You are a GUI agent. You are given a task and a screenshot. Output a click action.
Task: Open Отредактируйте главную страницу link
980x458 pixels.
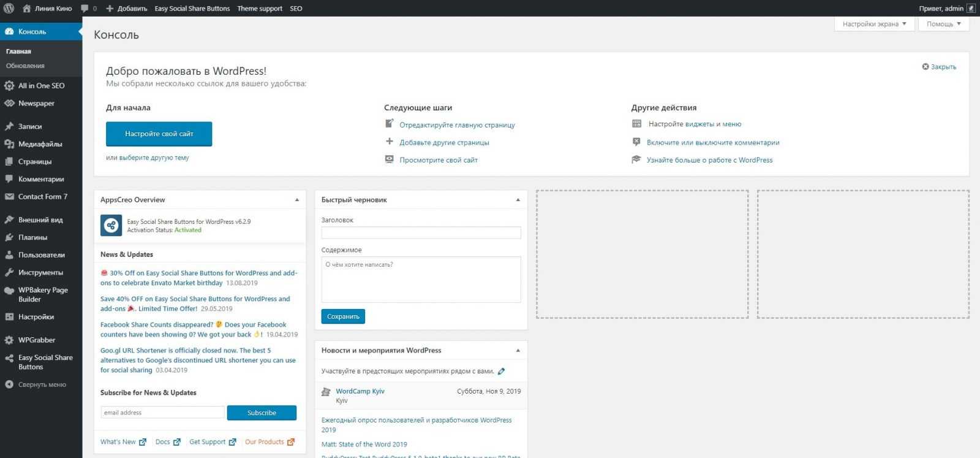[457, 125]
